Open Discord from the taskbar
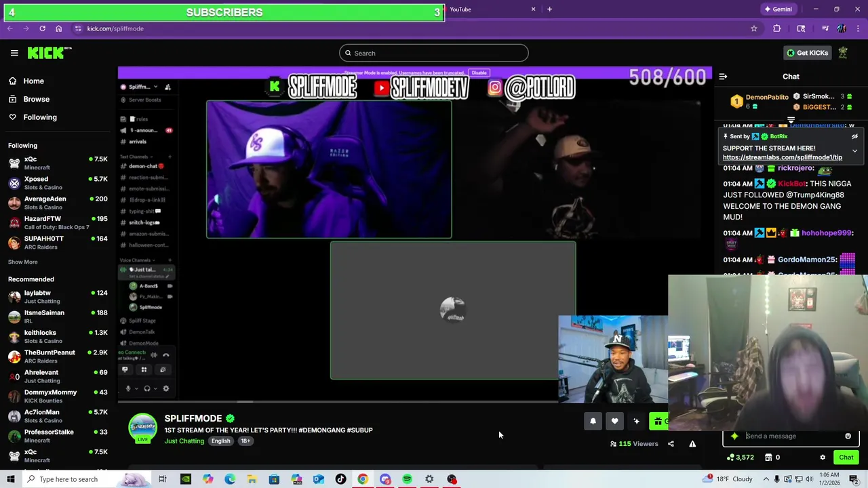 pos(385,479)
